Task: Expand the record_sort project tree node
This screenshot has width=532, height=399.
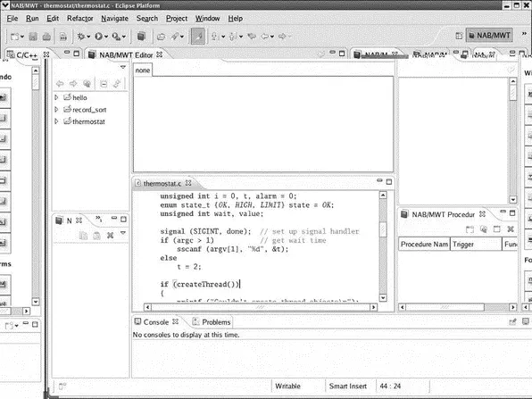Action: click(56, 110)
